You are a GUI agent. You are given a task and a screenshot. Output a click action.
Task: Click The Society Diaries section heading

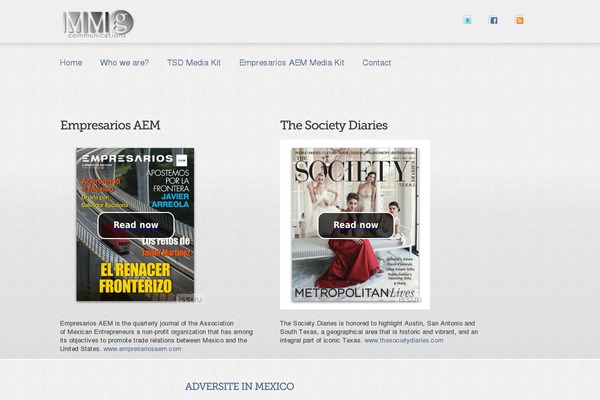(x=334, y=126)
